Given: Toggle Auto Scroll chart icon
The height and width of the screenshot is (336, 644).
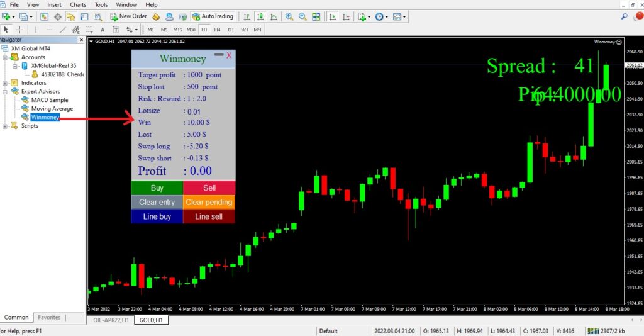Looking at the screenshot, I should 333,16.
